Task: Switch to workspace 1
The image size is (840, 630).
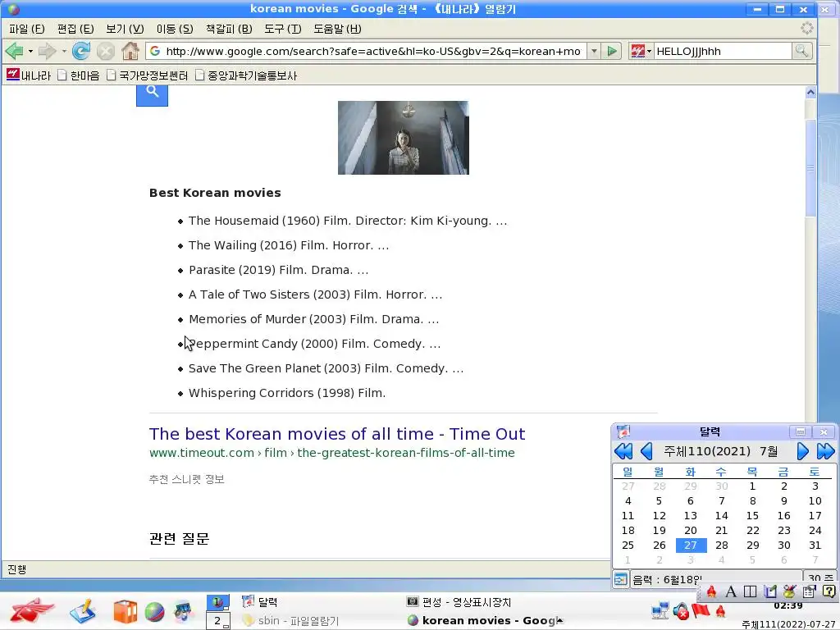Action: [x=218, y=602]
